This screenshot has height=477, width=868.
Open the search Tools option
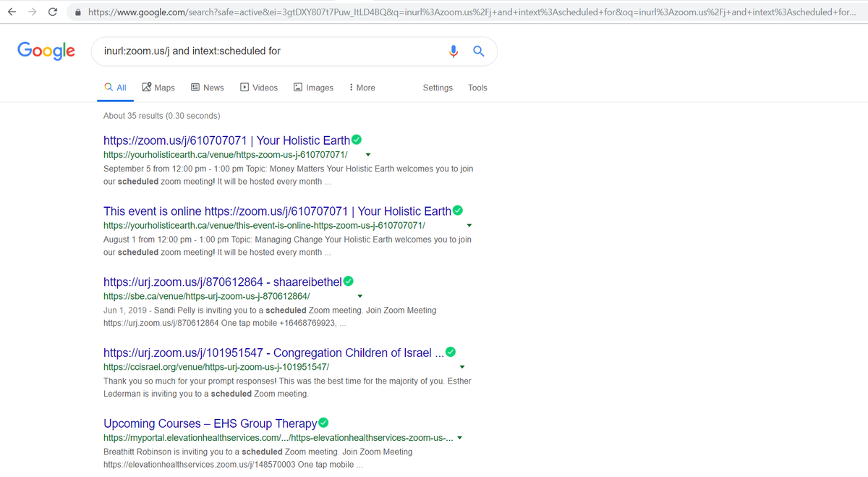pos(477,88)
